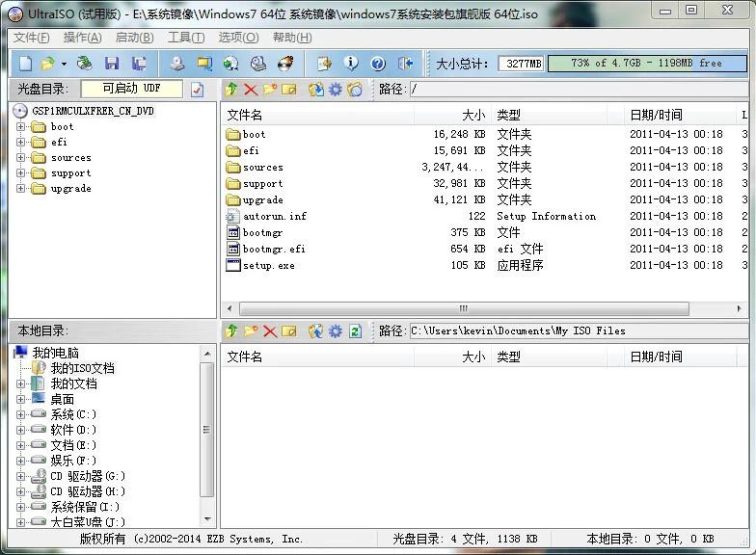Click the Burn CD/DVD image flame icon
This screenshot has width=756, height=555.
pyautogui.click(x=285, y=64)
